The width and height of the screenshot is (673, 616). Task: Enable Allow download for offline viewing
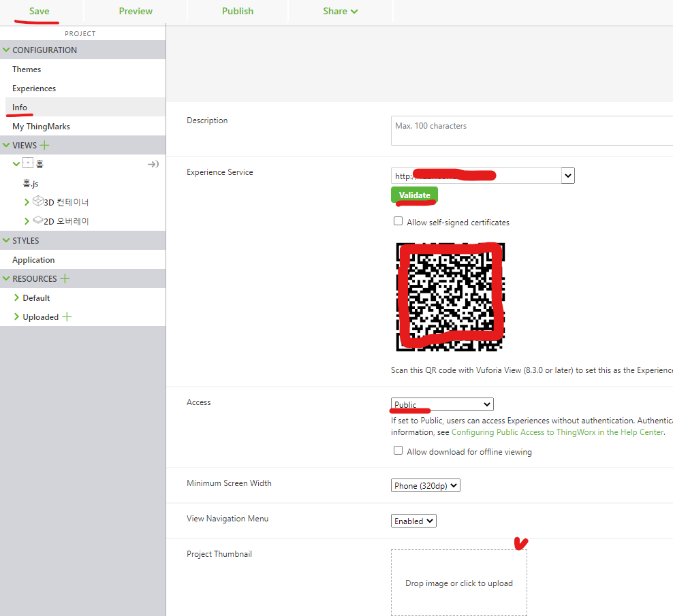[398, 451]
